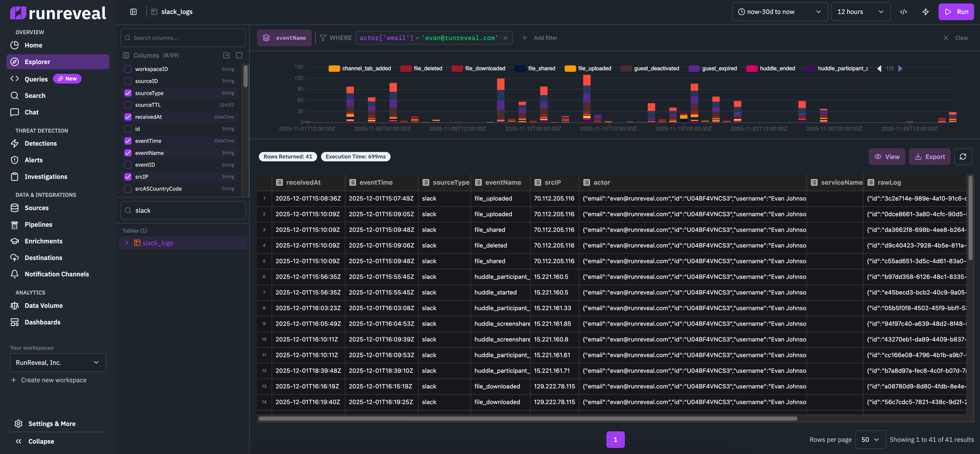Toggle the id column checkbox
The width and height of the screenshot is (980, 454).
tap(127, 128)
